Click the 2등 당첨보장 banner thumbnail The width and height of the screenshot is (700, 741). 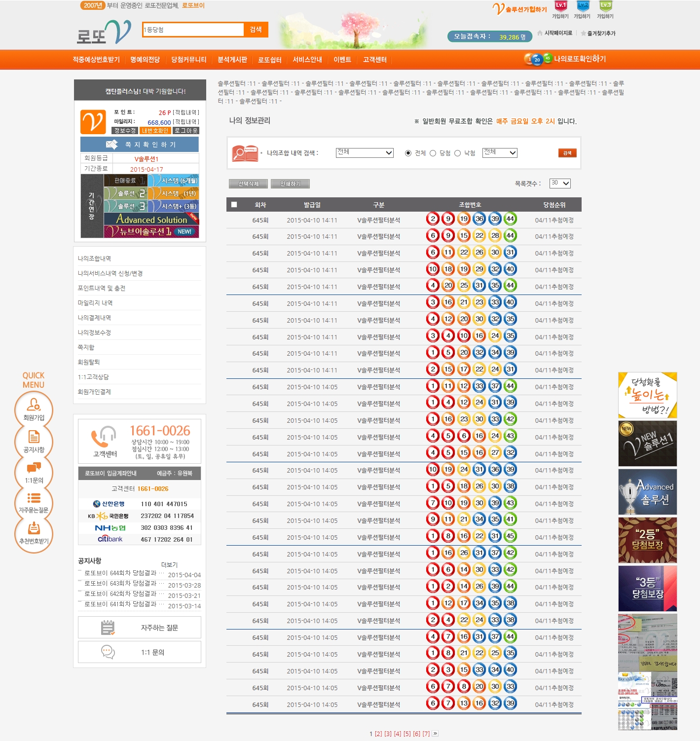647,540
